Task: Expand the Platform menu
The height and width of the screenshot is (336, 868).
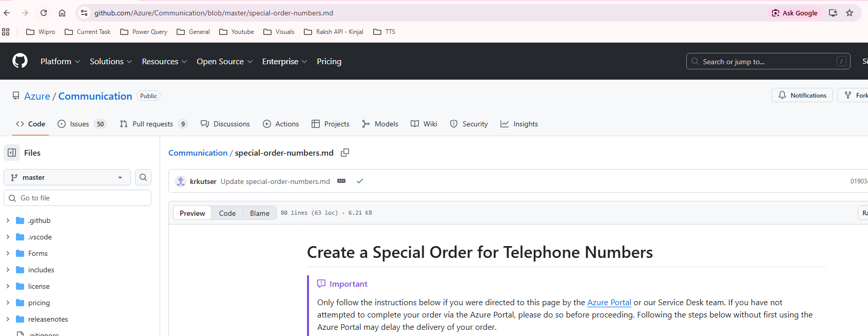Action: (61, 61)
